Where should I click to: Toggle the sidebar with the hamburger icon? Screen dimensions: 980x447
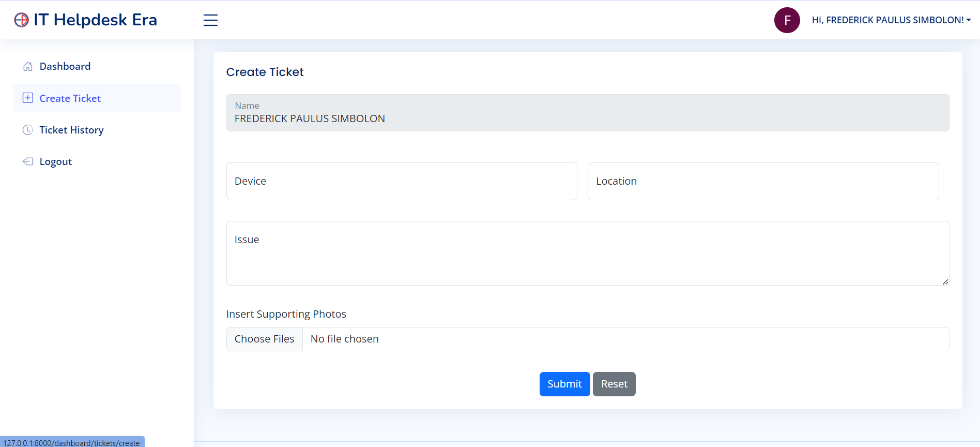click(210, 20)
